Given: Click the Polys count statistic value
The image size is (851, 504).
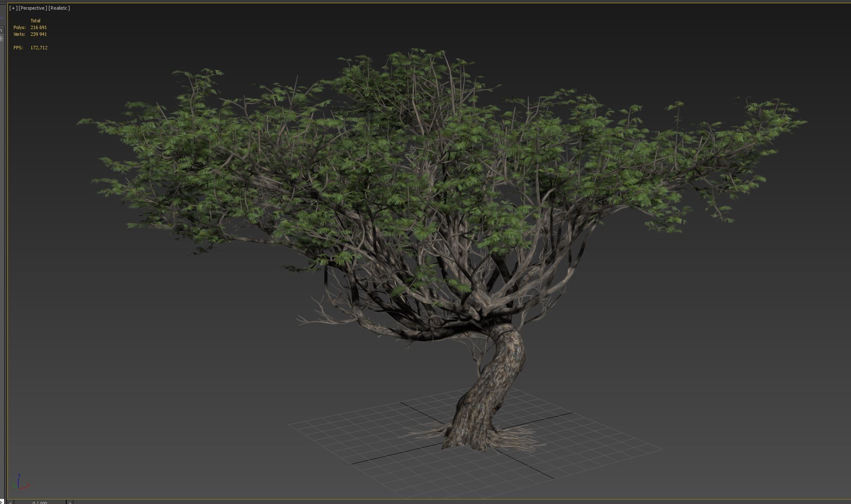Looking at the screenshot, I should 38,27.
